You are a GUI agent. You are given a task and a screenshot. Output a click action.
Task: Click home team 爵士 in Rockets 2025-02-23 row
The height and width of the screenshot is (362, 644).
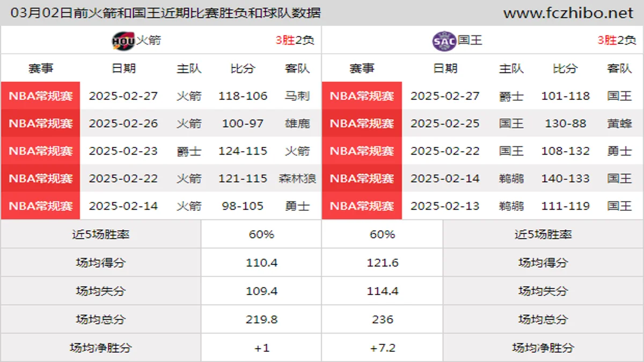click(x=189, y=151)
